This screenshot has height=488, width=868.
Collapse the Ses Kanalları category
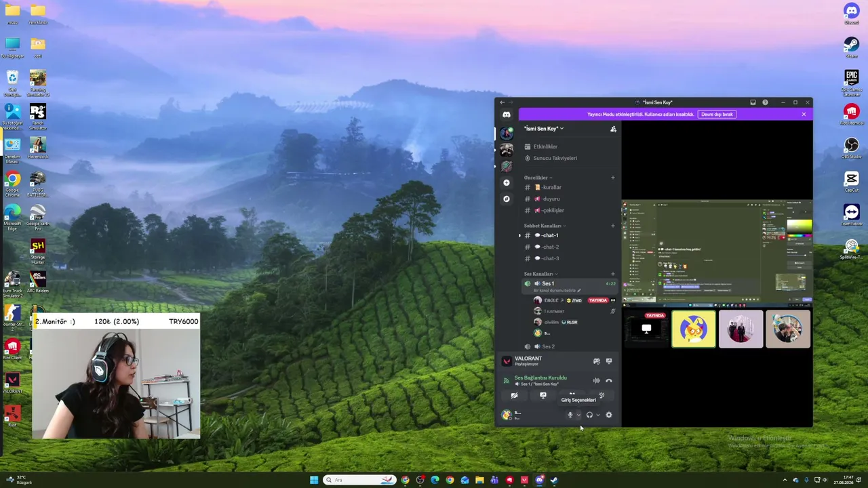[x=540, y=274]
